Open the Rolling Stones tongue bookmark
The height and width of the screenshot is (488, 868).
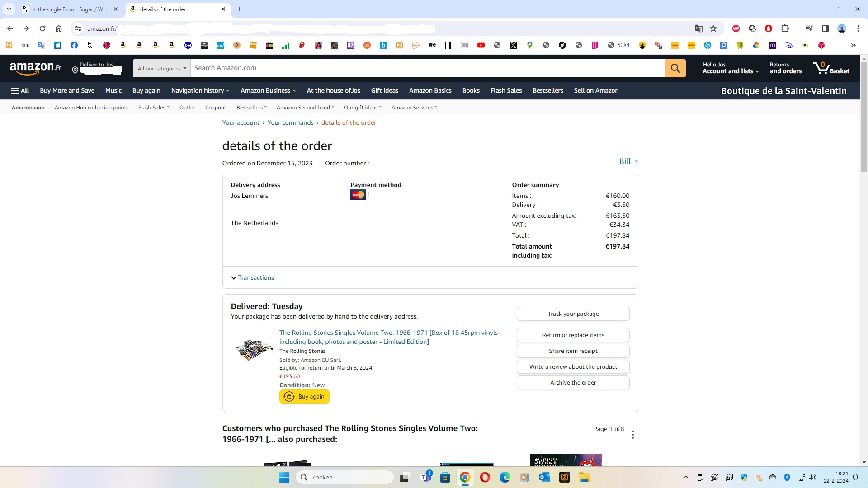click(302, 45)
